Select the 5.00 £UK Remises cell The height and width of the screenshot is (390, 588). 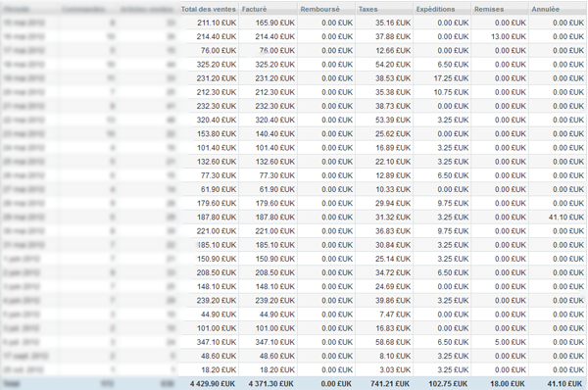coord(500,342)
